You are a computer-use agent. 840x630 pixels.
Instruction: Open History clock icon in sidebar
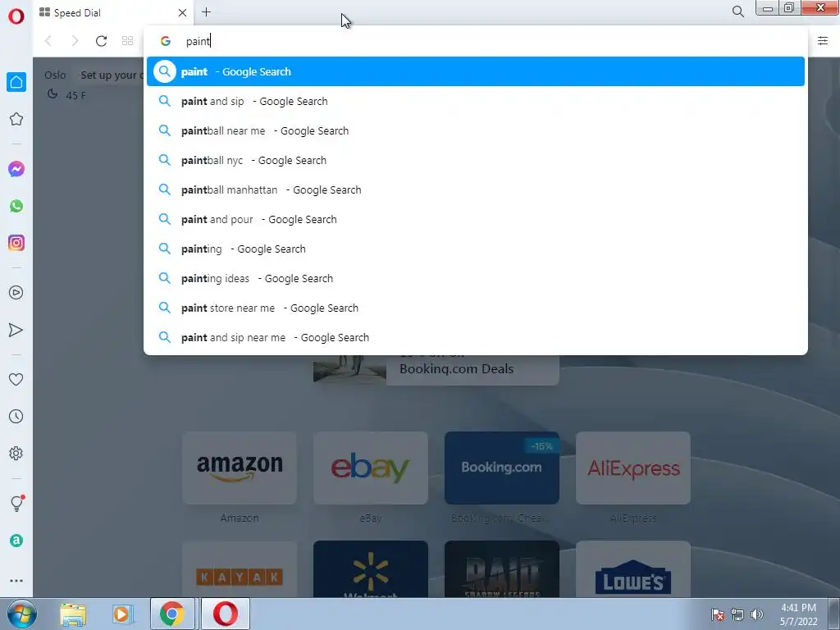tap(16, 416)
